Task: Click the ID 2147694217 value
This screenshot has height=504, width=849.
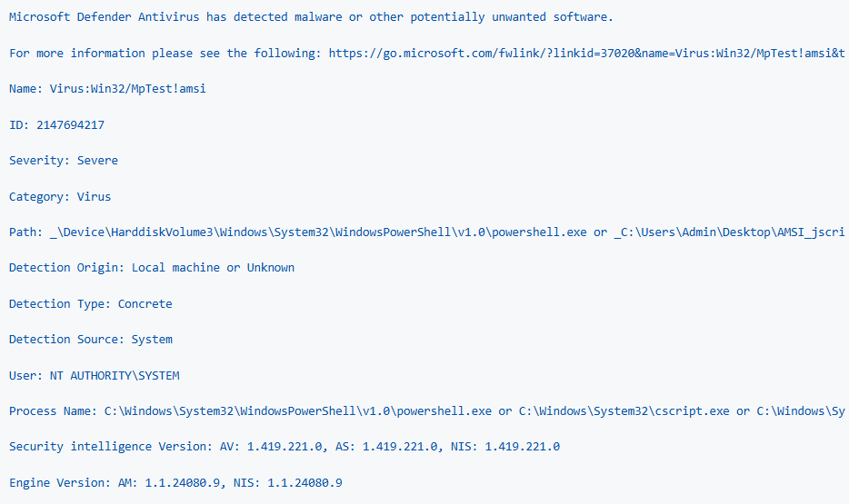Action: click(x=70, y=125)
